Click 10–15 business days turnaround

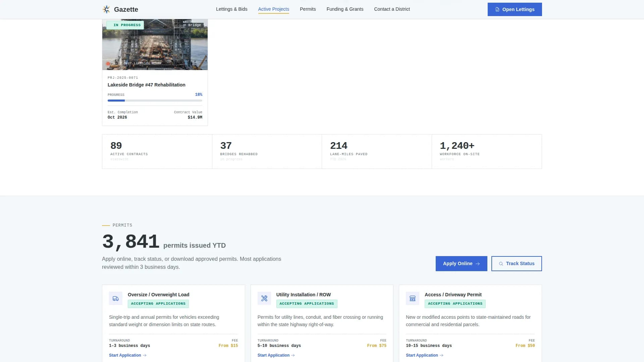click(429, 346)
